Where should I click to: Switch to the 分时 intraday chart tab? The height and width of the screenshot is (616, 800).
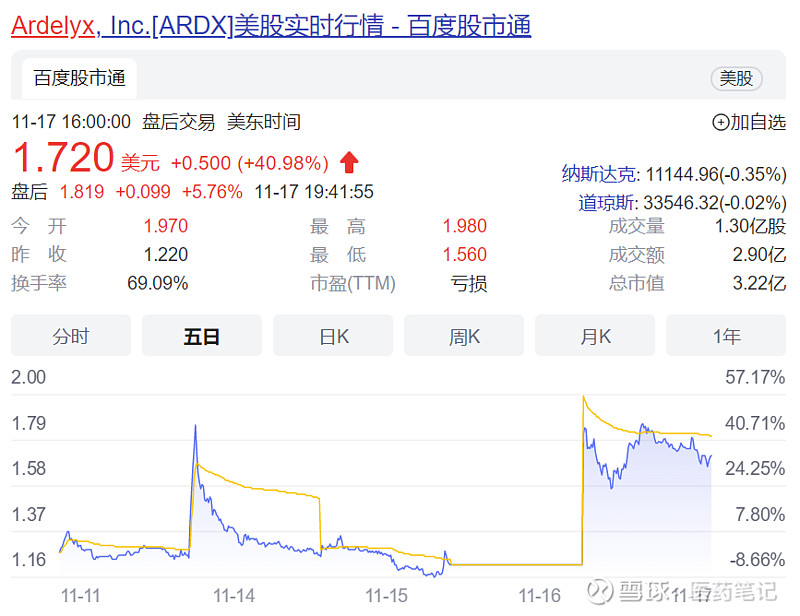click(70, 336)
